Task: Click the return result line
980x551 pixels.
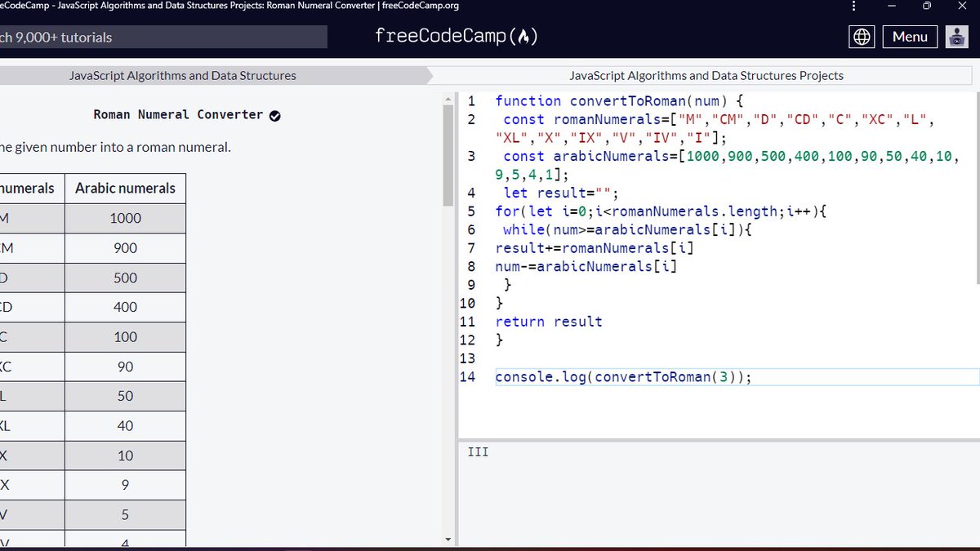Action: [x=549, y=322]
